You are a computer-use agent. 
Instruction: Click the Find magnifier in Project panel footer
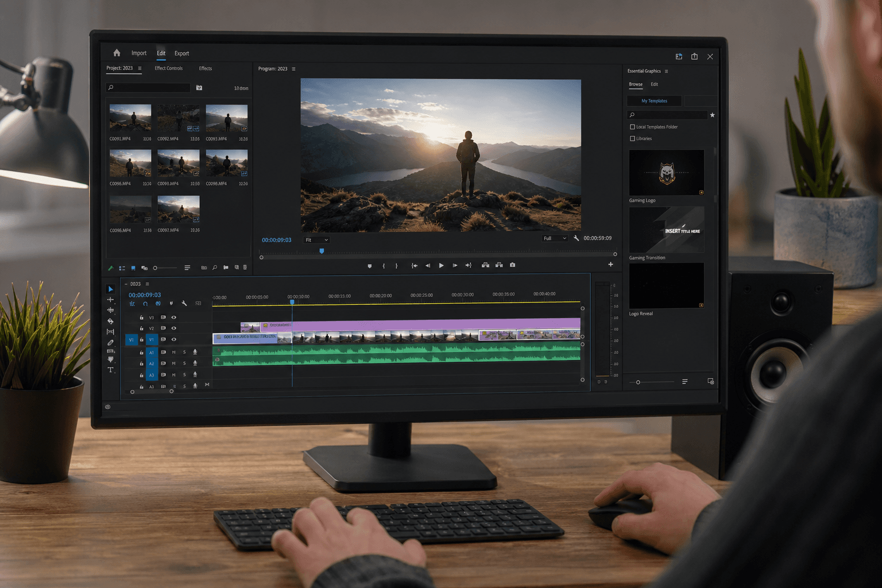(215, 268)
